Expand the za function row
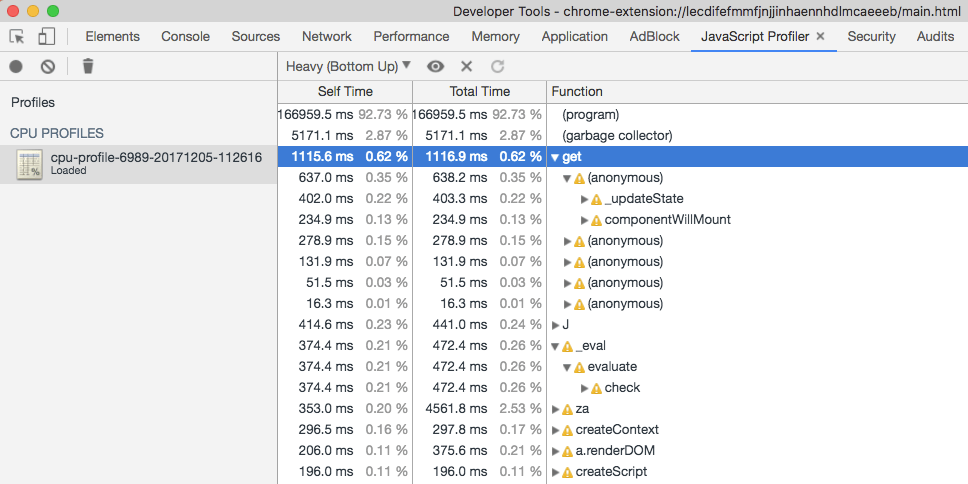 pos(555,409)
